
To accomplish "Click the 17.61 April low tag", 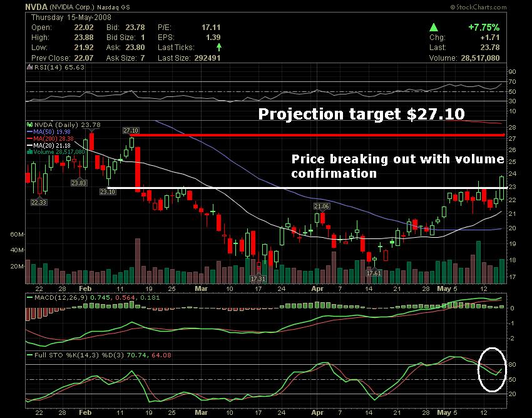I will click(374, 273).
